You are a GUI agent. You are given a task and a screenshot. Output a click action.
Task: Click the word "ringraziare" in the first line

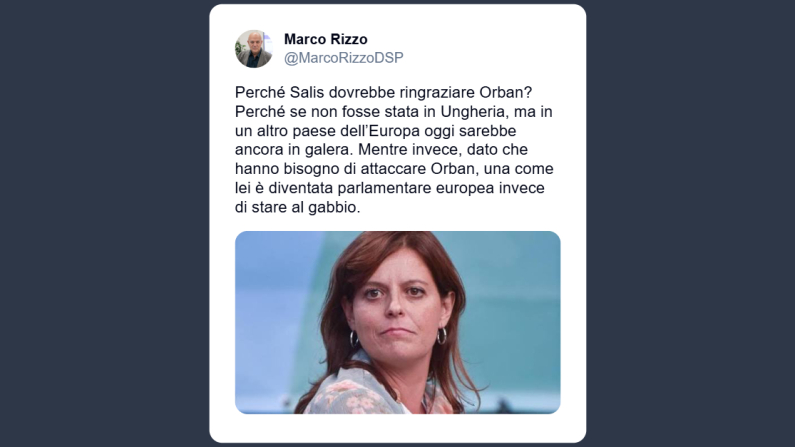[x=437, y=93]
